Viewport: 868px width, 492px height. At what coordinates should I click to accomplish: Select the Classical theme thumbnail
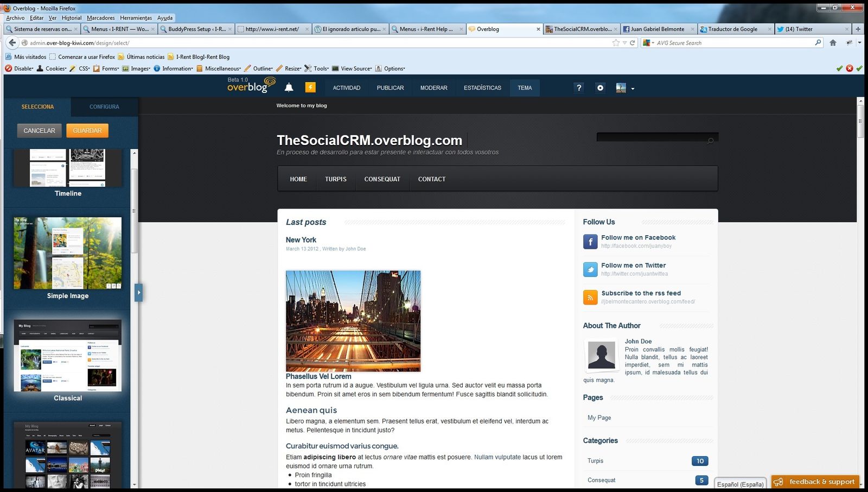tap(68, 356)
